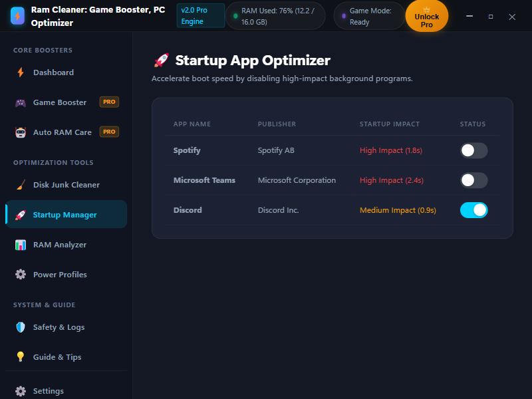Click the Guide & Tips light bulb icon
532x399 pixels.
pyautogui.click(x=21, y=357)
